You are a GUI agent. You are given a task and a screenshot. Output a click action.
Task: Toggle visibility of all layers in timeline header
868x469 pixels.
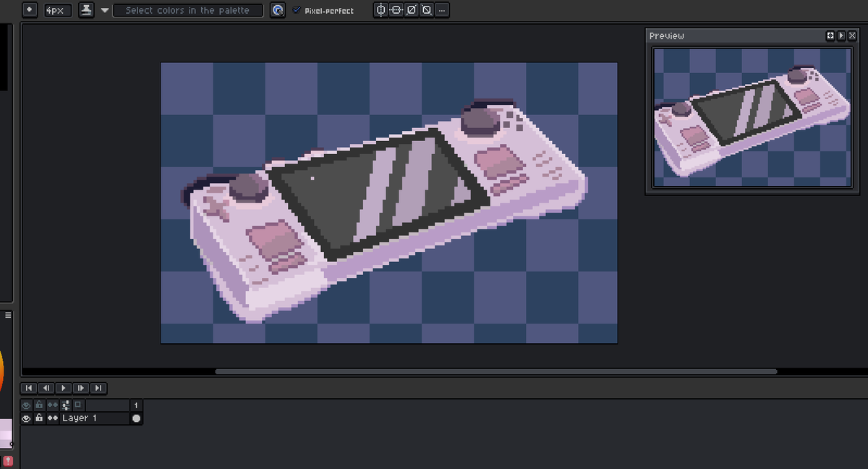click(27, 405)
